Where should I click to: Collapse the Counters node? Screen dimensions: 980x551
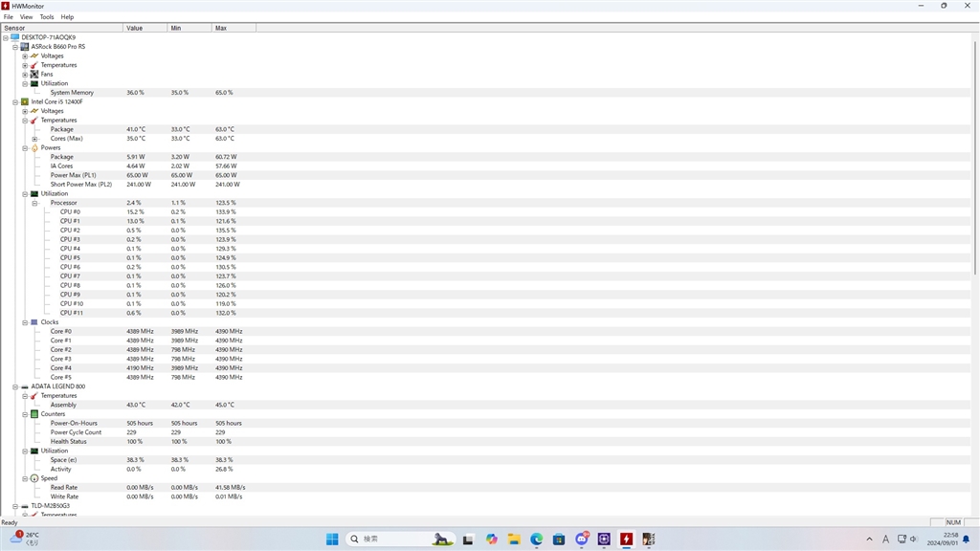pyautogui.click(x=25, y=414)
